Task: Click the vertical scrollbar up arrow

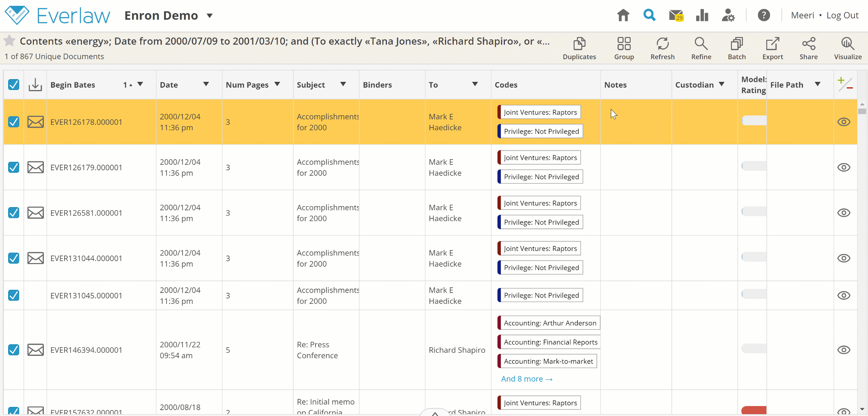Action: 862,104
